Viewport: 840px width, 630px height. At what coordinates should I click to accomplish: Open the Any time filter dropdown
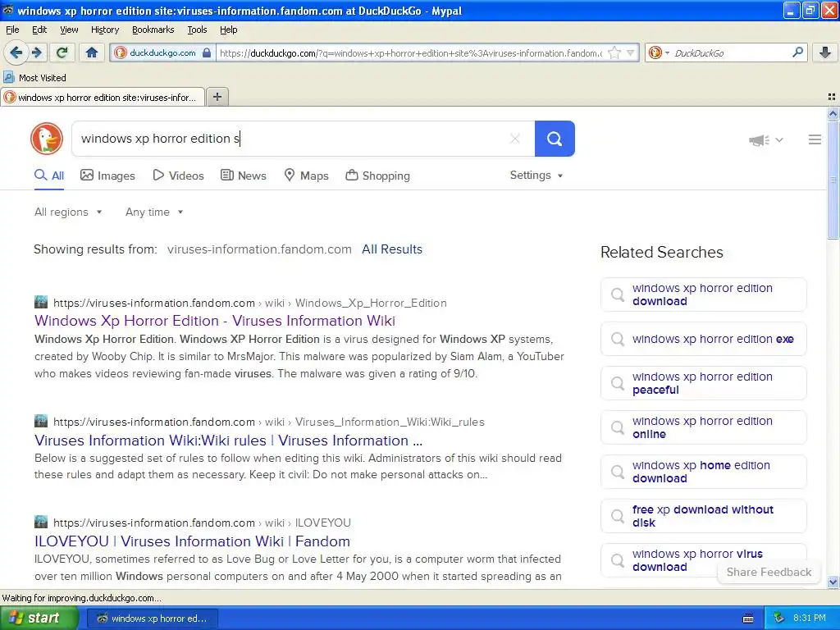coord(154,212)
